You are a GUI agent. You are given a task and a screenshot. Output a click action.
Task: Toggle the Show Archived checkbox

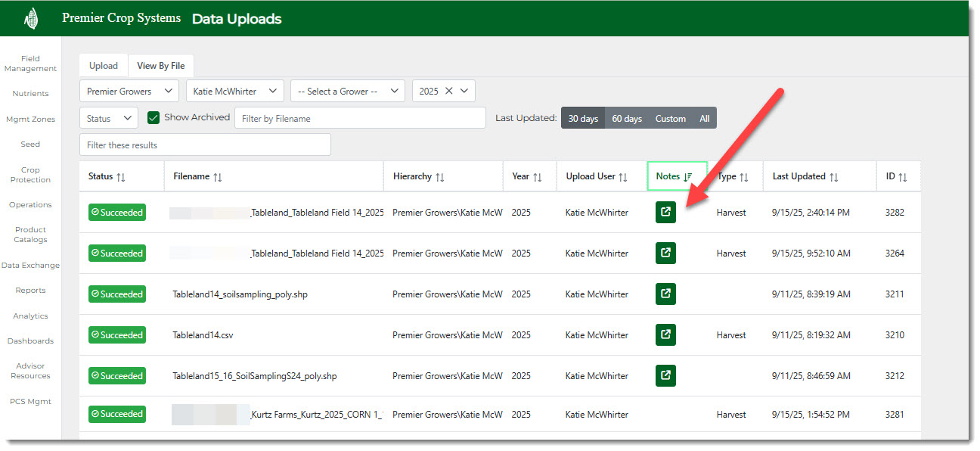[x=154, y=117]
